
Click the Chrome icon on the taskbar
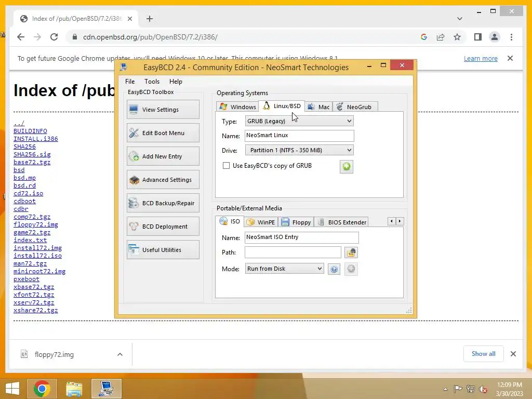[42, 389]
